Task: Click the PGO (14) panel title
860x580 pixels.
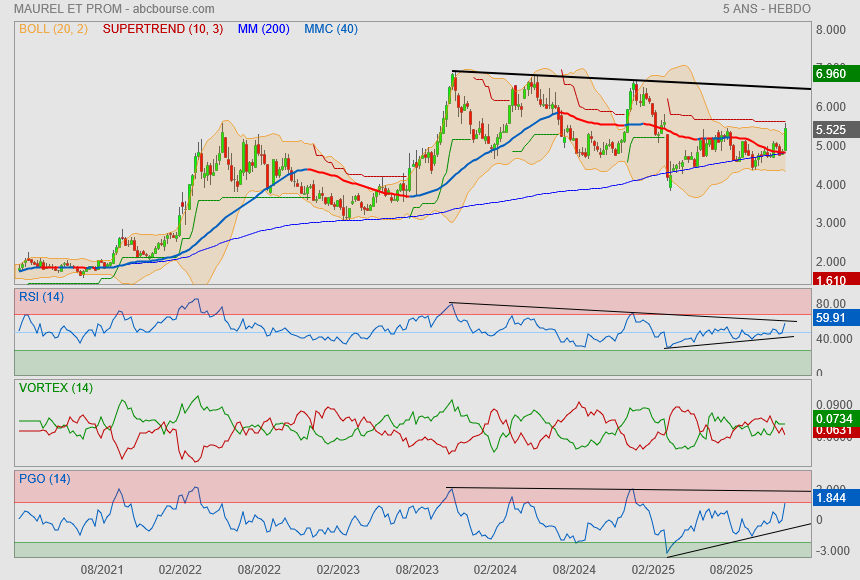Action: [x=44, y=478]
